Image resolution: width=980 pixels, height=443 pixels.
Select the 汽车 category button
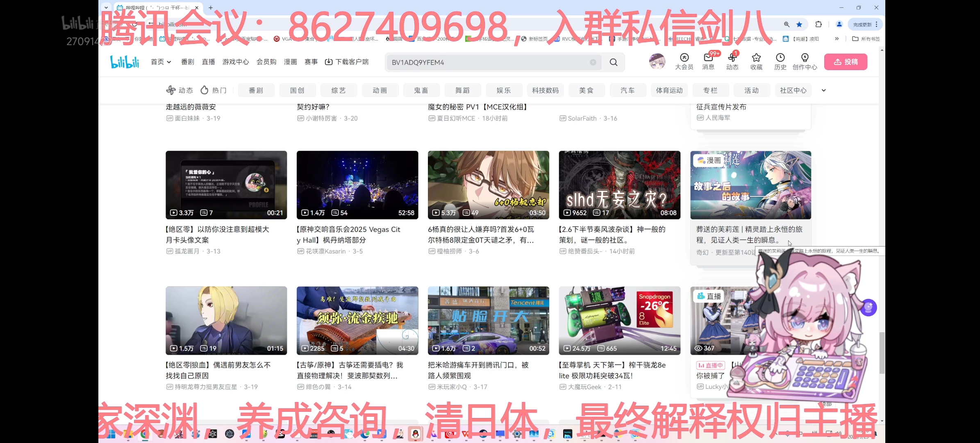click(x=628, y=90)
